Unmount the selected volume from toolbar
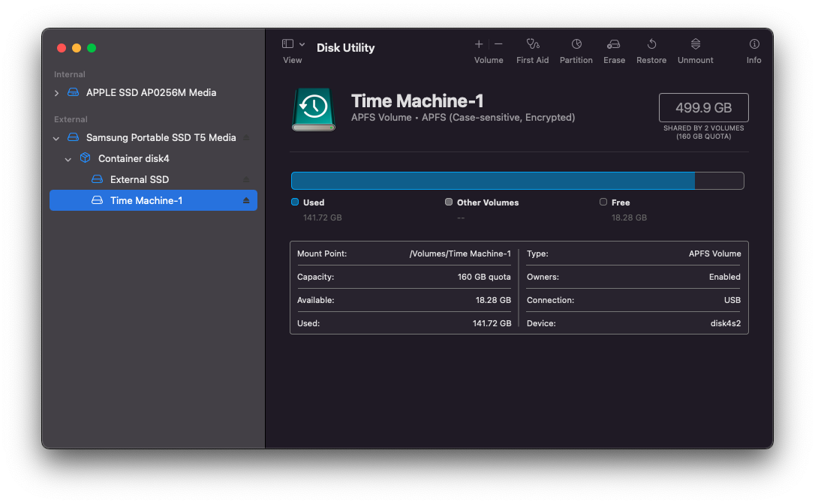Screen dimensions: 815x504 tap(695, 44)
